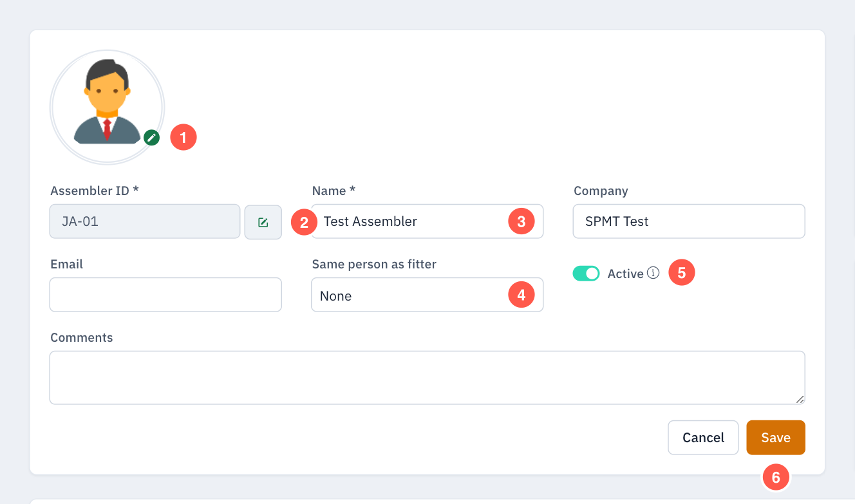Click the edit button beside Assembler ID
855x504 pixels.
(263, 222)
